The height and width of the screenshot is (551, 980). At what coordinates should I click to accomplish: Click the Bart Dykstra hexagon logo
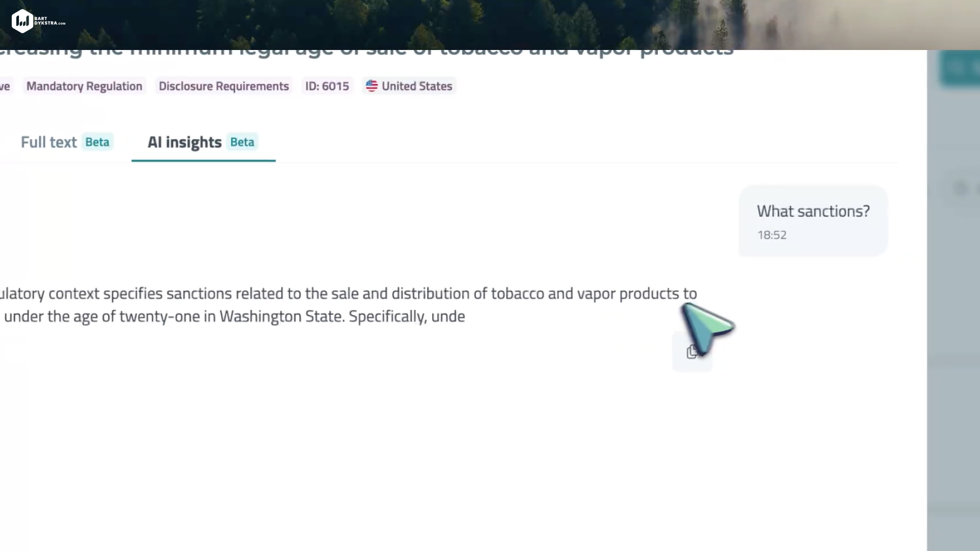[22, 21]
